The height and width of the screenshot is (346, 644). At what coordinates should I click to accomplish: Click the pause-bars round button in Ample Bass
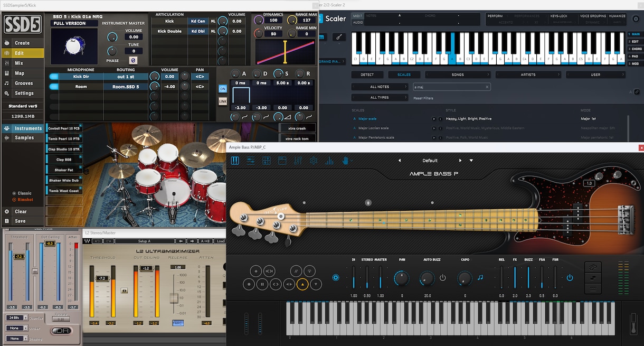pos(262,284)
